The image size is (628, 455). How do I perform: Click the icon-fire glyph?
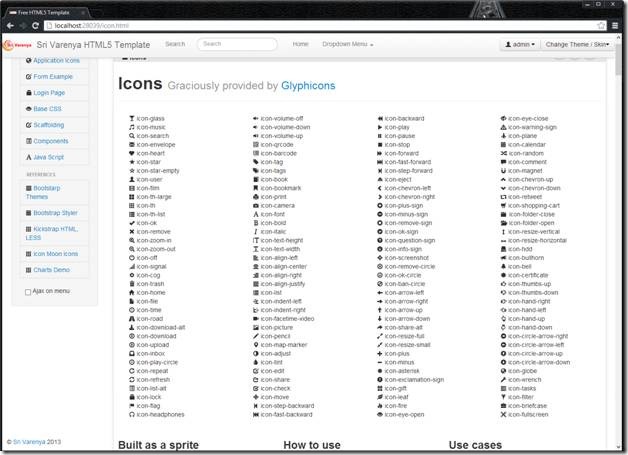click(x=380, y=406)
